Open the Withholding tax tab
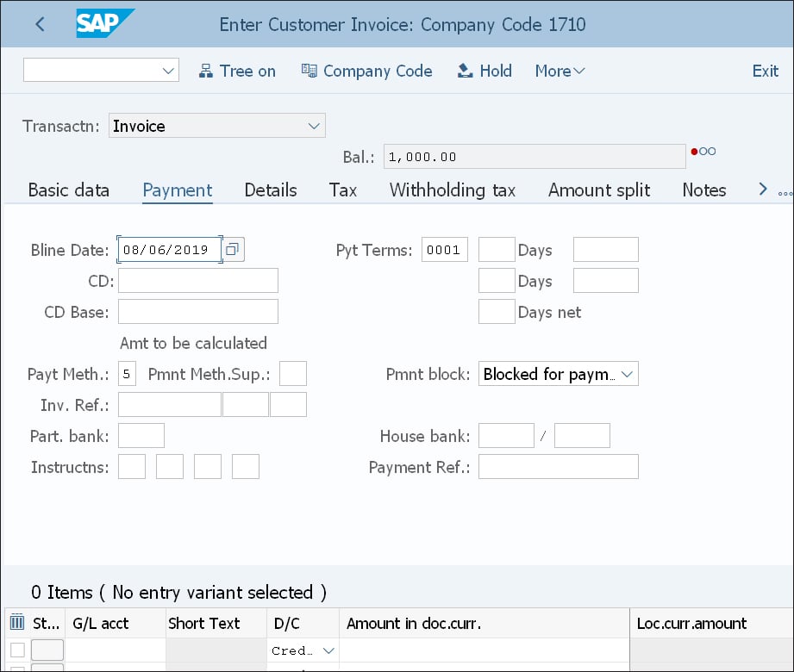The width and height of the screenshot is (794, 672). pyautogui.click(x=452, y=190)
